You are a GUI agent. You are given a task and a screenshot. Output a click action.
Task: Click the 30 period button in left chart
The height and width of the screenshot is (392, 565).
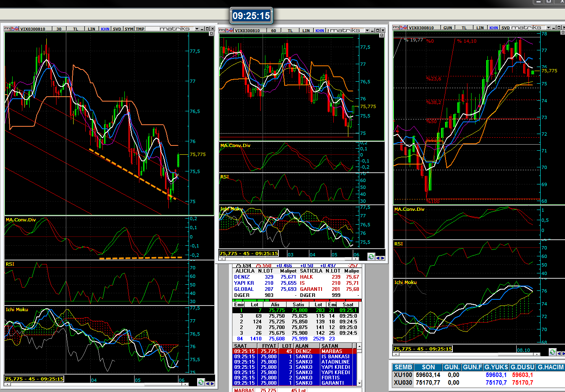pyautogui.click(x=59, y=29)
